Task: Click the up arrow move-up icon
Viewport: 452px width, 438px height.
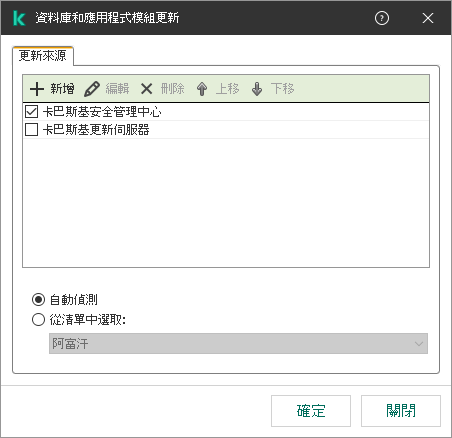Action: point(202,89)
